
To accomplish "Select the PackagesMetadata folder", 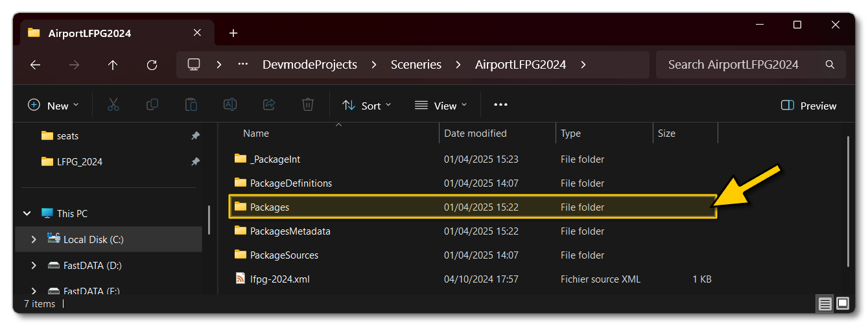I will (473, 231).
